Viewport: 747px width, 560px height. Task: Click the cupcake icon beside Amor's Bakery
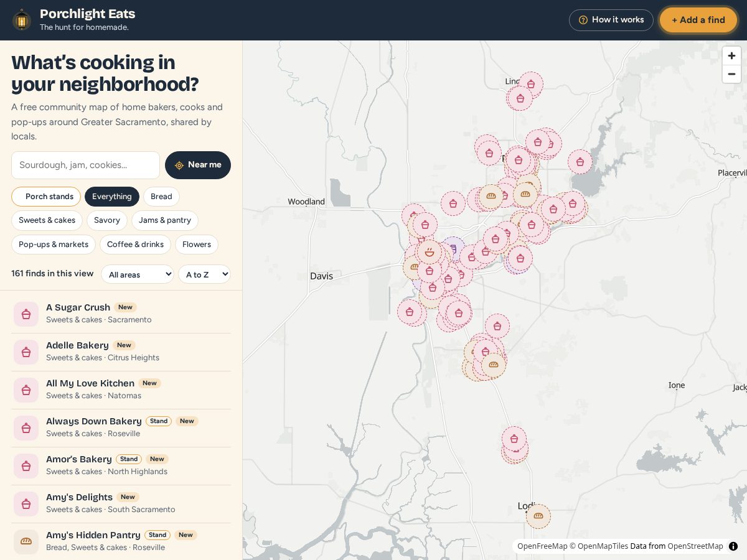point(26,466)
